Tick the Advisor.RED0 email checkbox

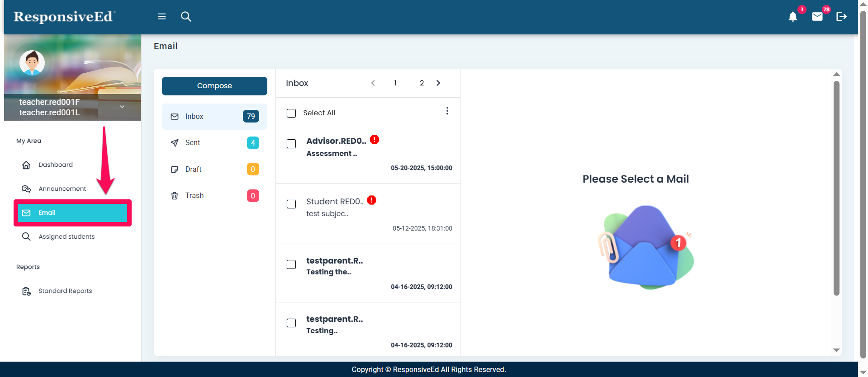[x=291, y=144]
